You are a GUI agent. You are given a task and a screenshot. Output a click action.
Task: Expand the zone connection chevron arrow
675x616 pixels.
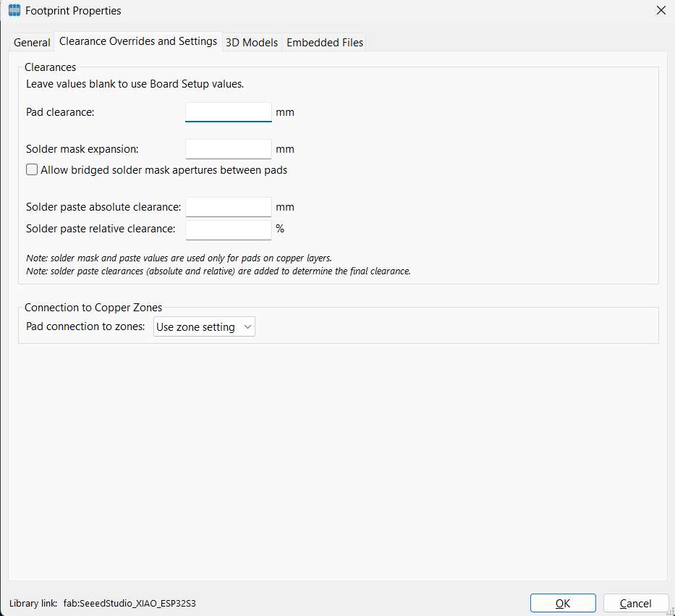pyautogui.click(x=247, y=326)
